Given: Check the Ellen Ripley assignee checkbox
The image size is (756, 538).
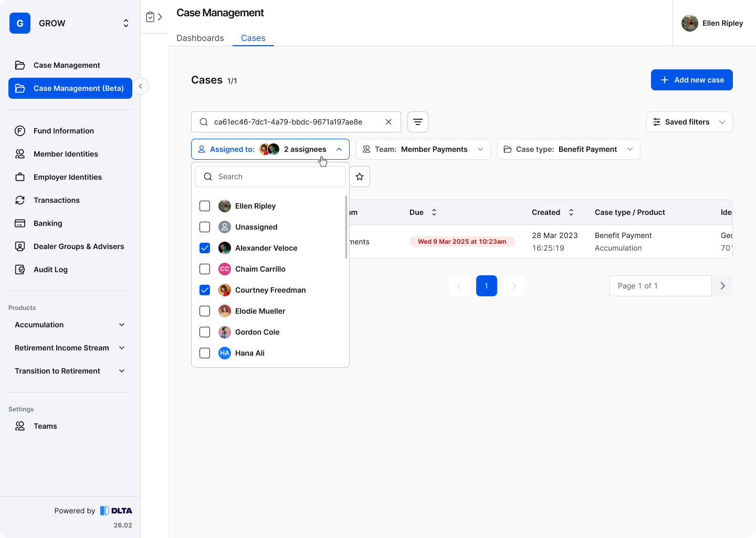Looking at the screenshot, I should tap(205, 206).
